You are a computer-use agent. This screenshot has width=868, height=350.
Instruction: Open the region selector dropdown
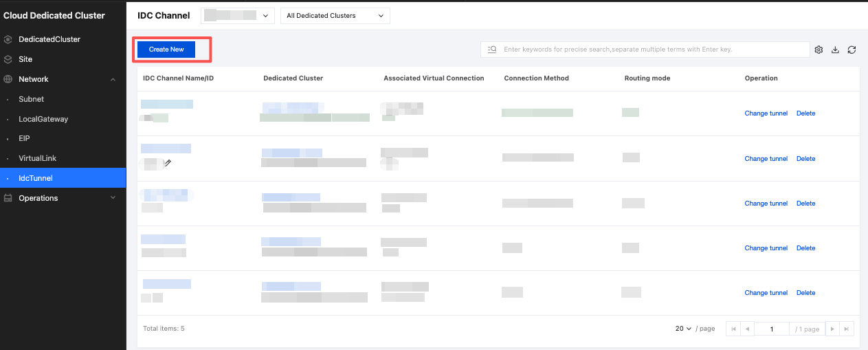tap(238, 16)
